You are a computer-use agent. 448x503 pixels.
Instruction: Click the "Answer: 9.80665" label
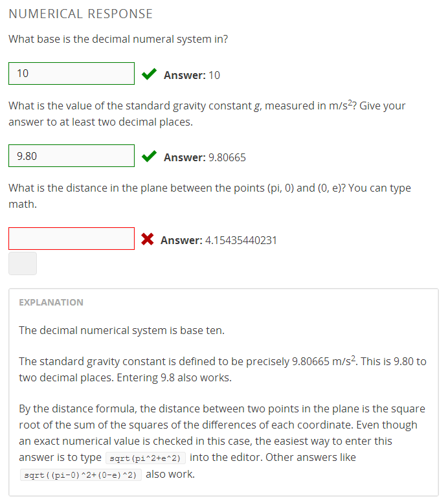pos(205,157)
